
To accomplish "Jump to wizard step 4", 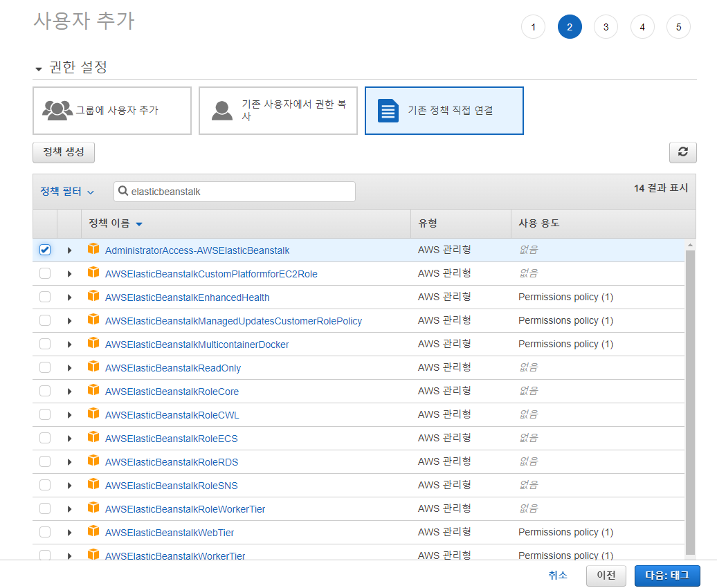I will 642,27.
